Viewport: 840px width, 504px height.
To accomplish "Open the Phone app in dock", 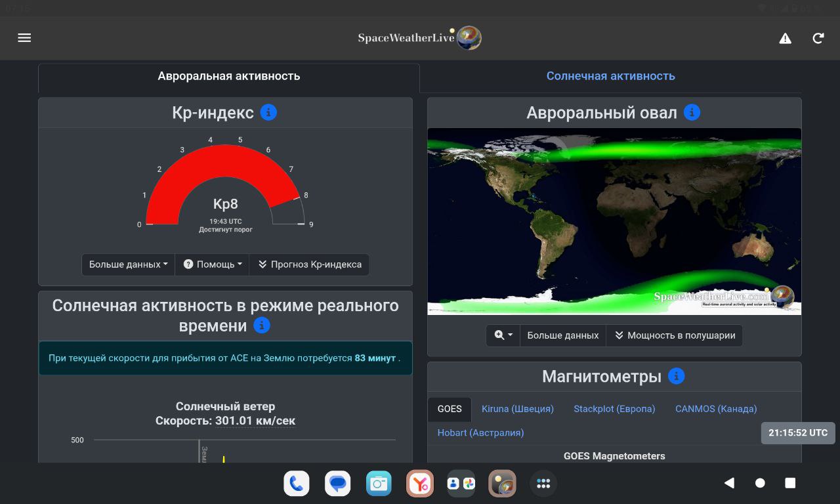I will click(x=297, y=484).
